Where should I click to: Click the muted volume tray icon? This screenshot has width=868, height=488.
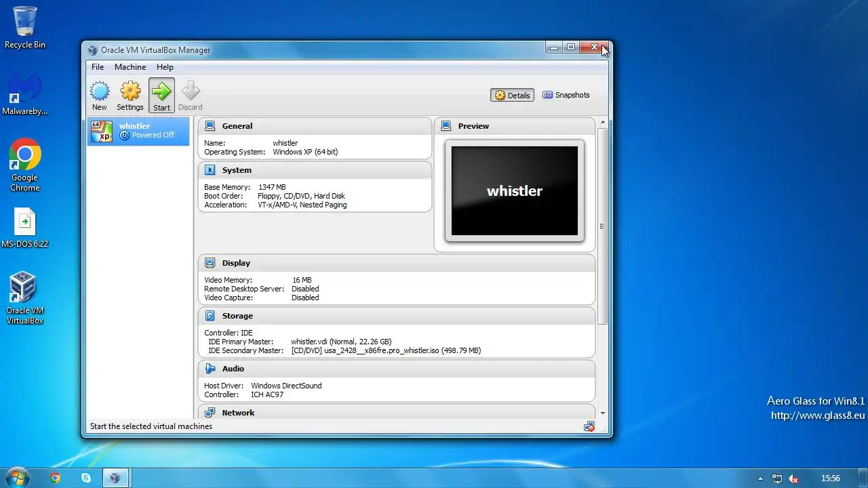pos(793,479)
